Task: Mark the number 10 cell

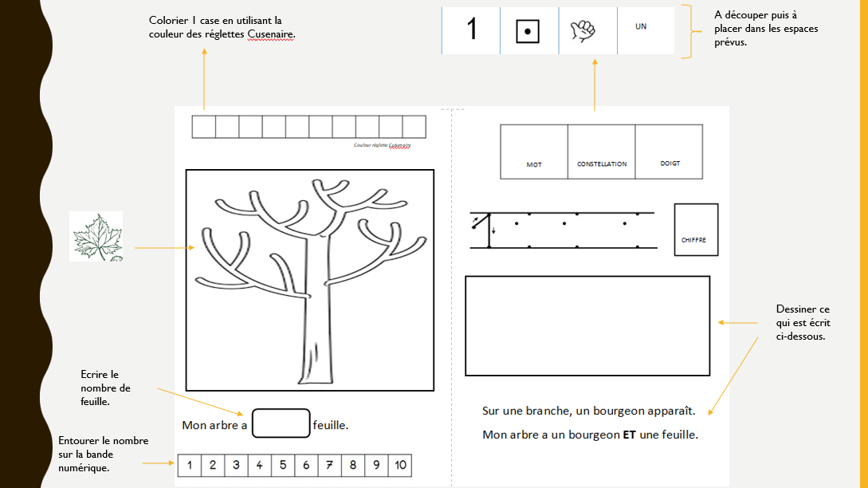Action: pos(400,465)
